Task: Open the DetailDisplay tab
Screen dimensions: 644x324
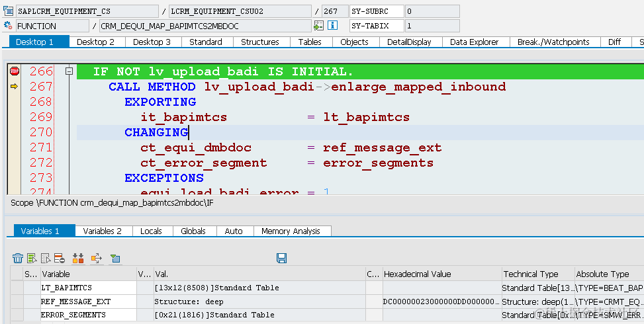Action: (x=409, y=42)
